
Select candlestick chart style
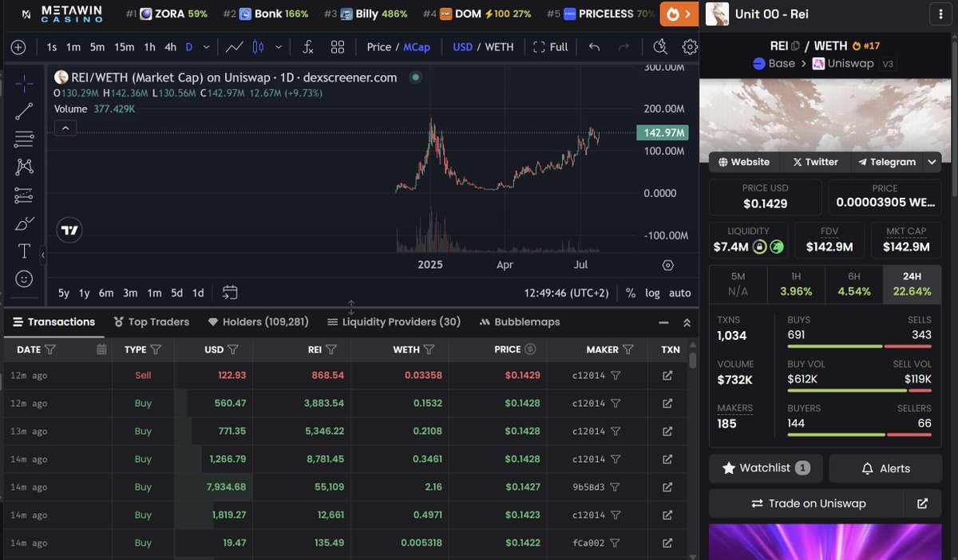[258, 47]
